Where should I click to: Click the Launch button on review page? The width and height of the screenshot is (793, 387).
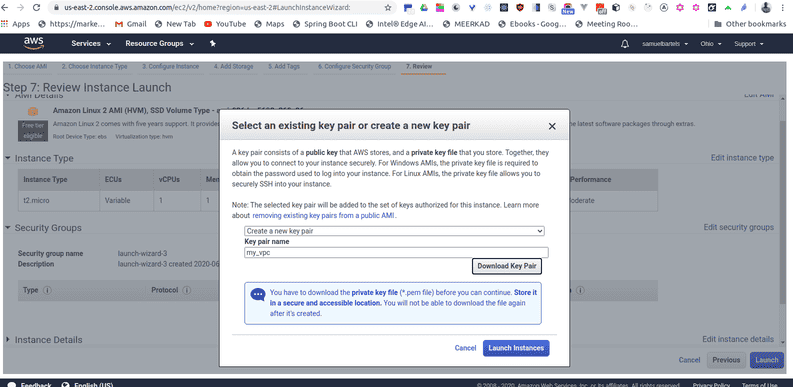pyautogui.click(x=767, y=360)
